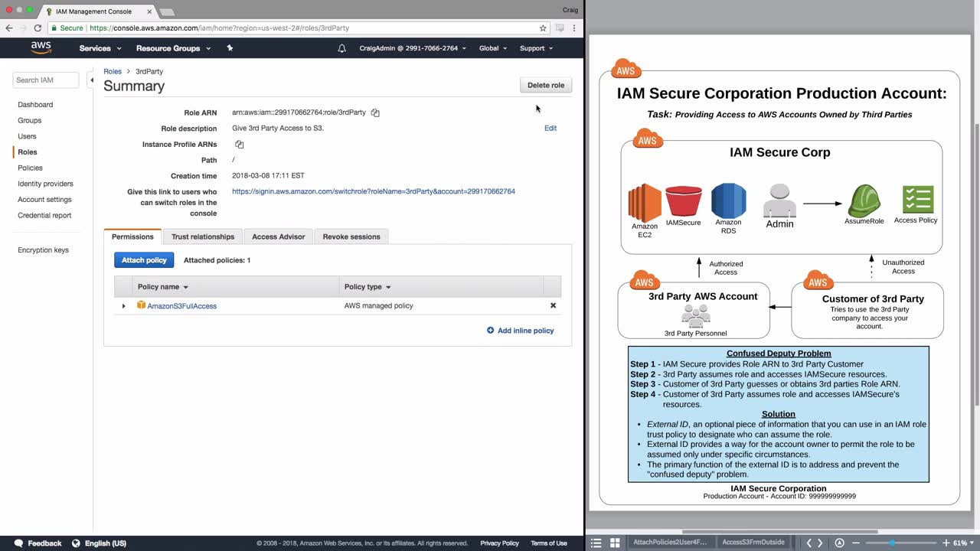Click the Attach policy button
Screen dimensions: 980x551
coord(144,260)
